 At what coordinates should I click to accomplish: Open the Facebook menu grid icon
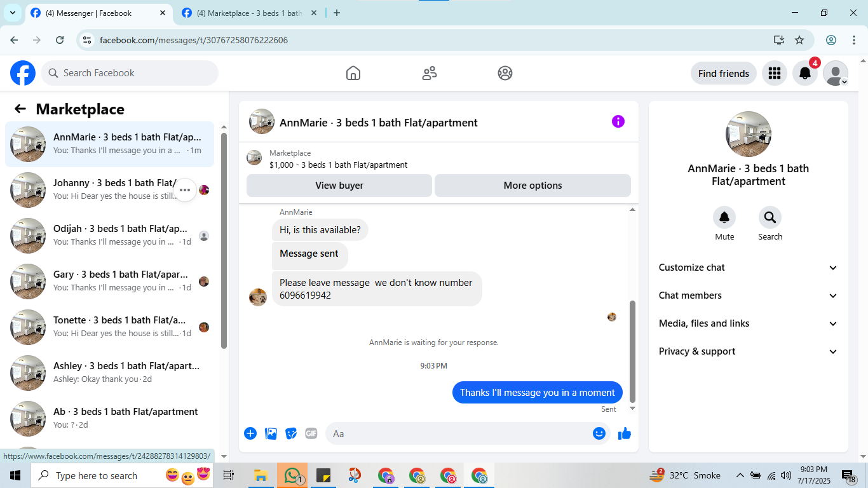pos(775,73)
